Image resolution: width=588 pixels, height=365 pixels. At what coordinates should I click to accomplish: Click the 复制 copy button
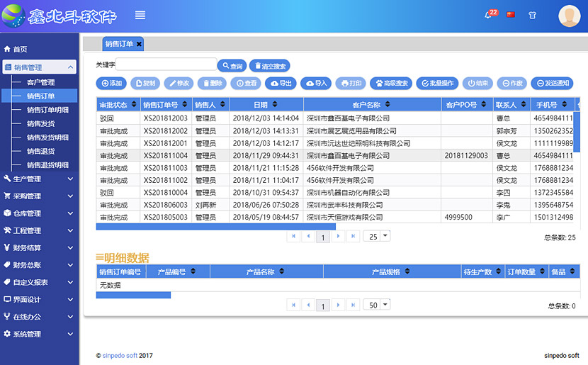pyautogui.click(x=145, y=84)
